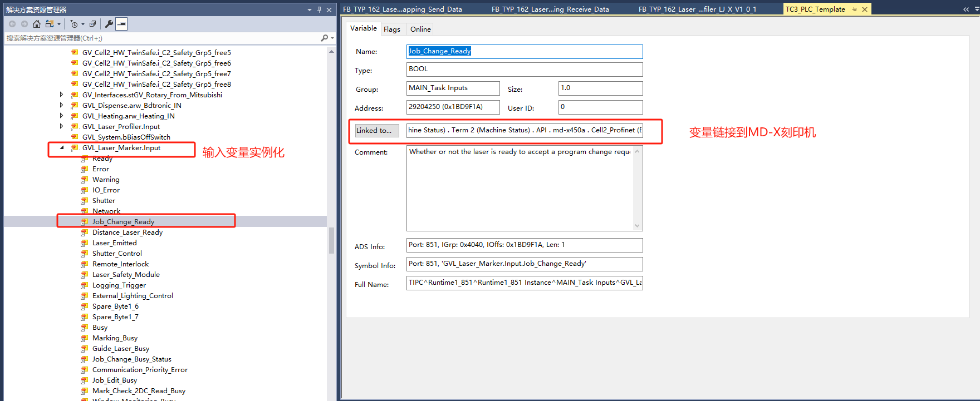Click the Name field containing Job_Change_Ready
The height and width of the screenshot is (401, 980).
pyautogui.click(x=525, y=51)
